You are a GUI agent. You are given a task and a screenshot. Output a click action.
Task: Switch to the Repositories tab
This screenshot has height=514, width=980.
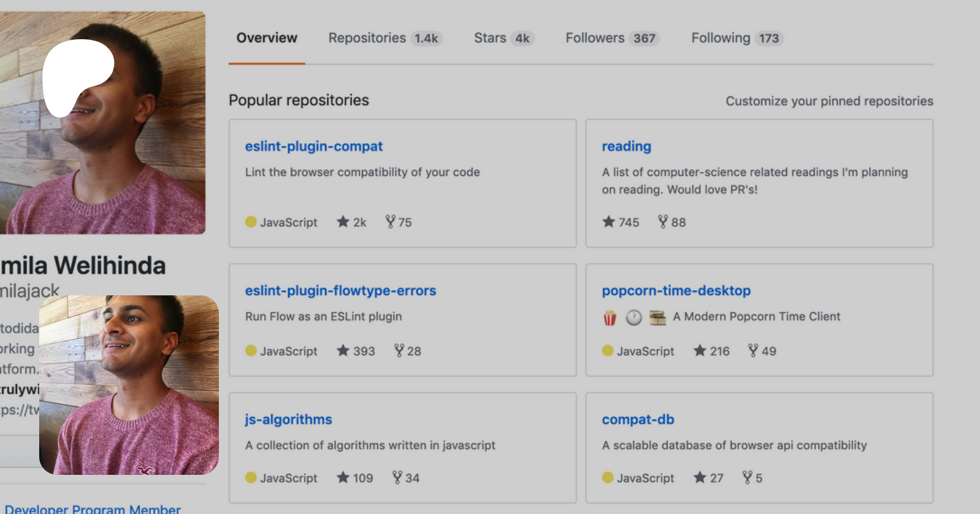pos(384,38)
